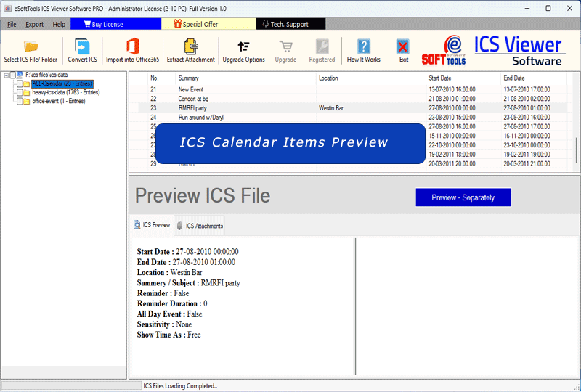Click the eSoftTools logo
The image size is (581, 392).
[x=444, y=51]
